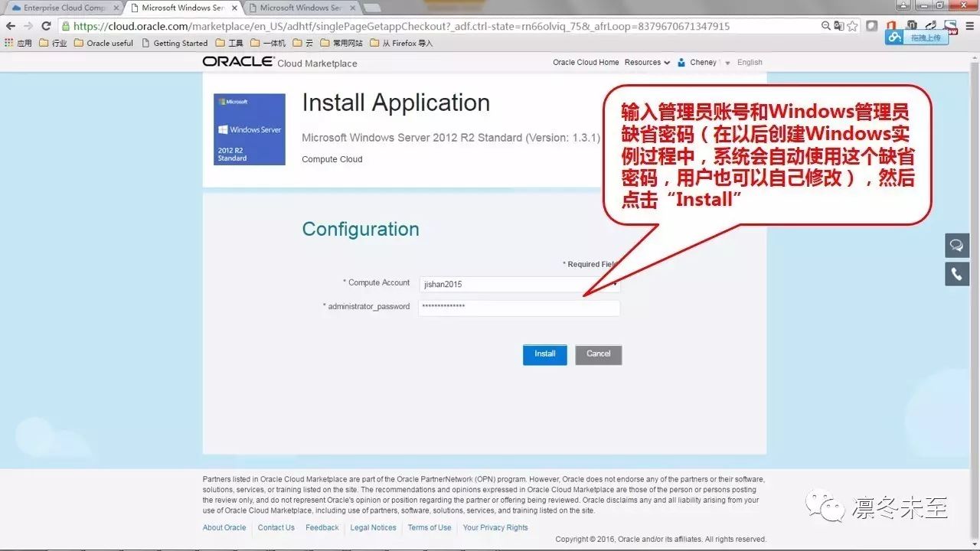Close the Enterprise Cloud Comp tab
The height and width of the screenshot is (551, 980).
pos(116,8)
